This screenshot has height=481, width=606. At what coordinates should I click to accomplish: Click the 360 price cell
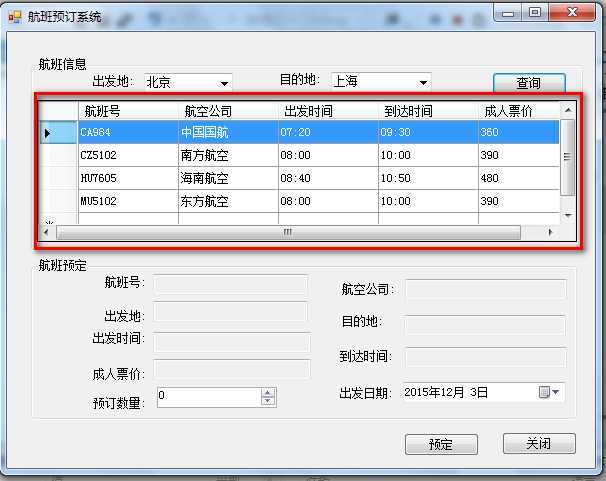tap(519, 132)
